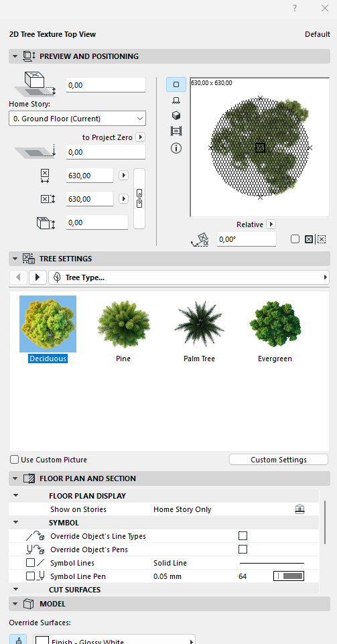Enable Use Custom Picture checkbox
The height and width of the screenshot is (644, 337).
(14, 460)
